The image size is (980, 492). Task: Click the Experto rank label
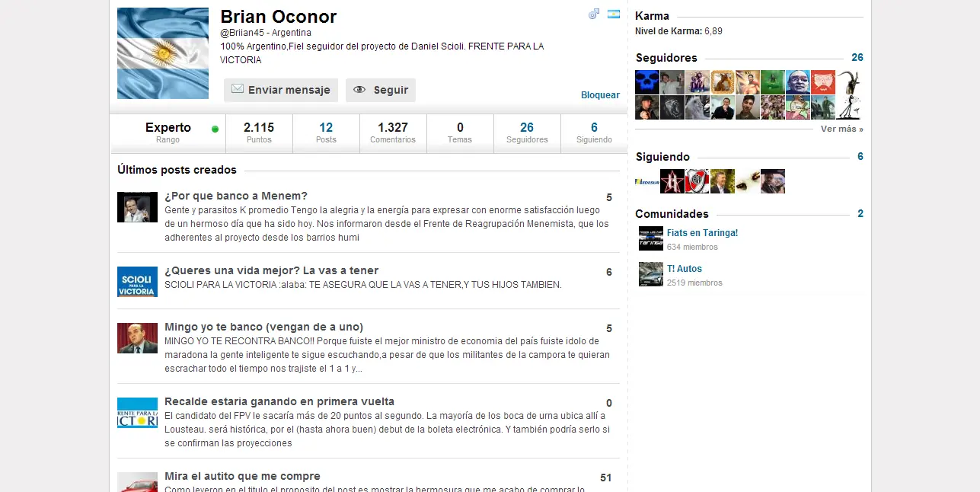coord(168,128)
